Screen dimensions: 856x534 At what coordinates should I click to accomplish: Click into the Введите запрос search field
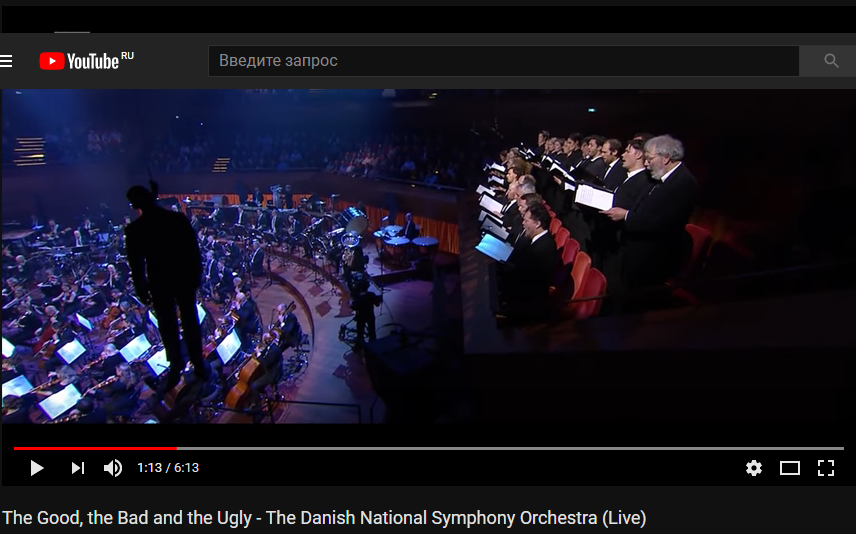503,61
